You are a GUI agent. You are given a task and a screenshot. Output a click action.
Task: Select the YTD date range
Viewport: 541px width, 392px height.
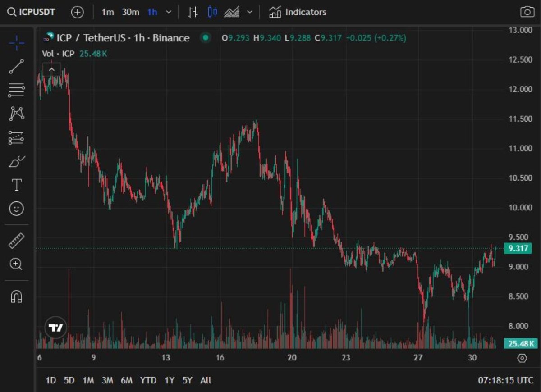click(148, 380)
